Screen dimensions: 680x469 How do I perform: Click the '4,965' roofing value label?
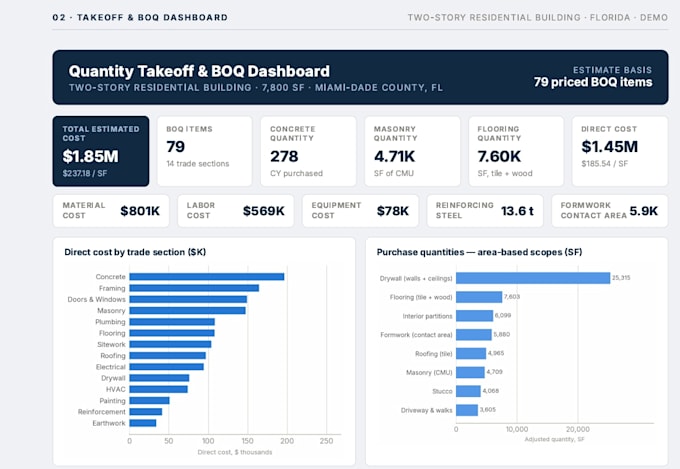tap(496, 353)
